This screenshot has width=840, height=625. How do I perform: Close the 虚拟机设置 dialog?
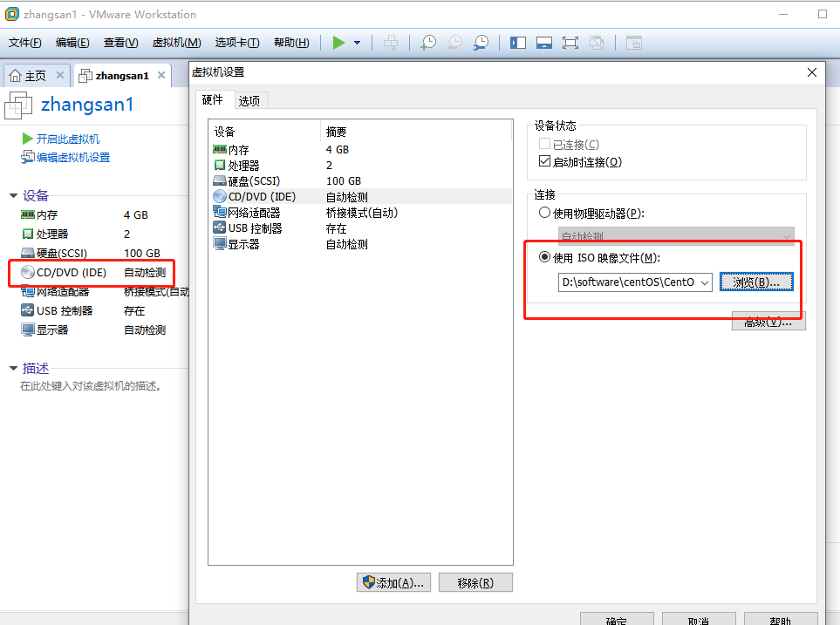pyautogui.click(x=811, y=72)
